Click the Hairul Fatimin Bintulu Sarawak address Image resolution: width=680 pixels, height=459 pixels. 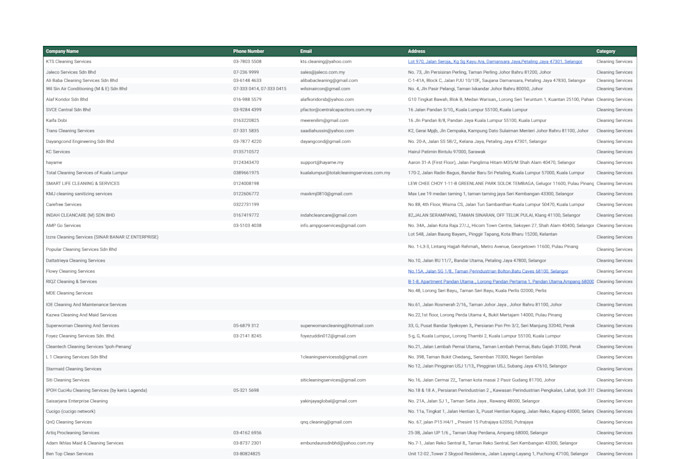click(446, 152)
